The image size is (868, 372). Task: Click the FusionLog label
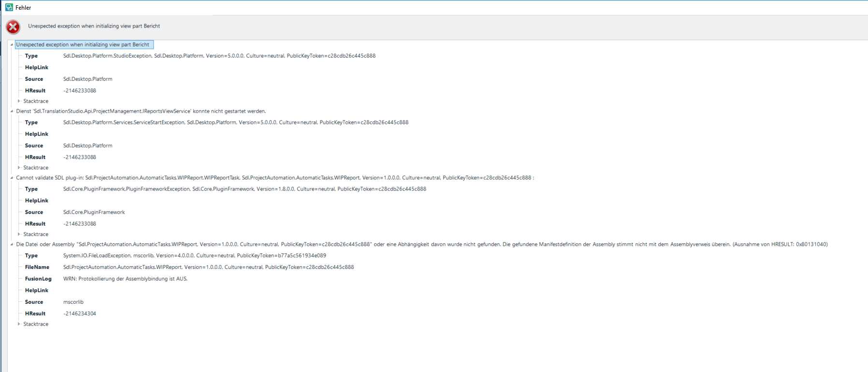[x=38, y=279]
